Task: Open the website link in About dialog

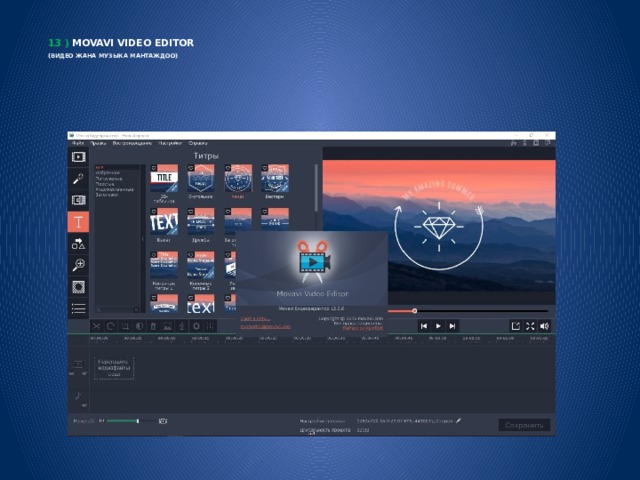Action: [255, 319]
